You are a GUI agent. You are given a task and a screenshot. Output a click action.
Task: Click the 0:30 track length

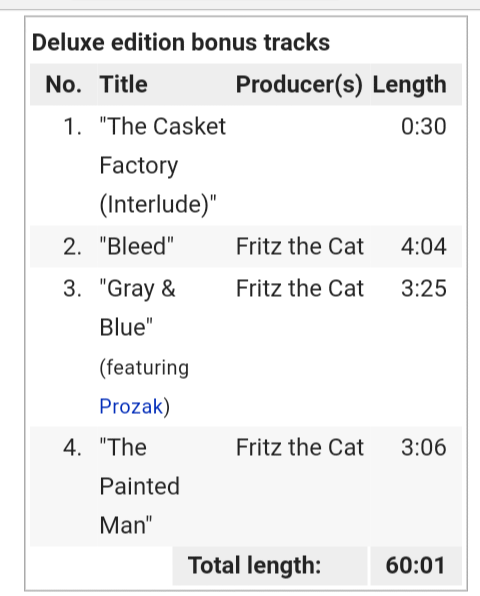tap(423, 126)
